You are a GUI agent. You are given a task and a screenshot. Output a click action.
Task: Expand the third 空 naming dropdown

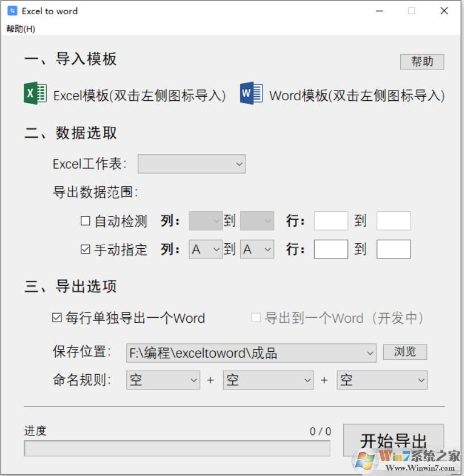coord(382,380)
